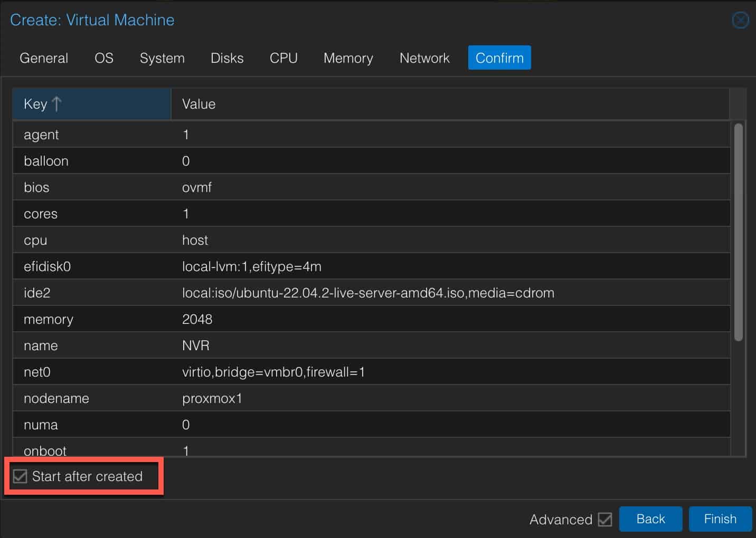
Task: Open the Disks tab
Action: 227,58
